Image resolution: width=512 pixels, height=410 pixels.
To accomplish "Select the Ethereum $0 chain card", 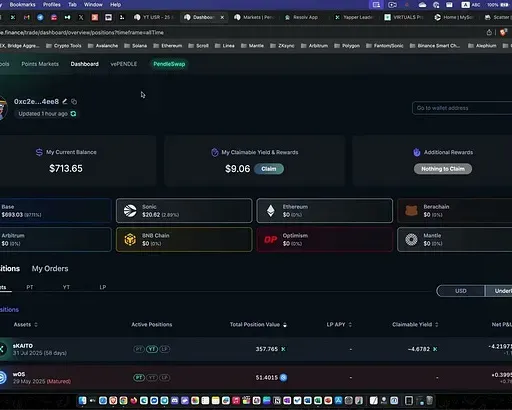I will [325, 211].
